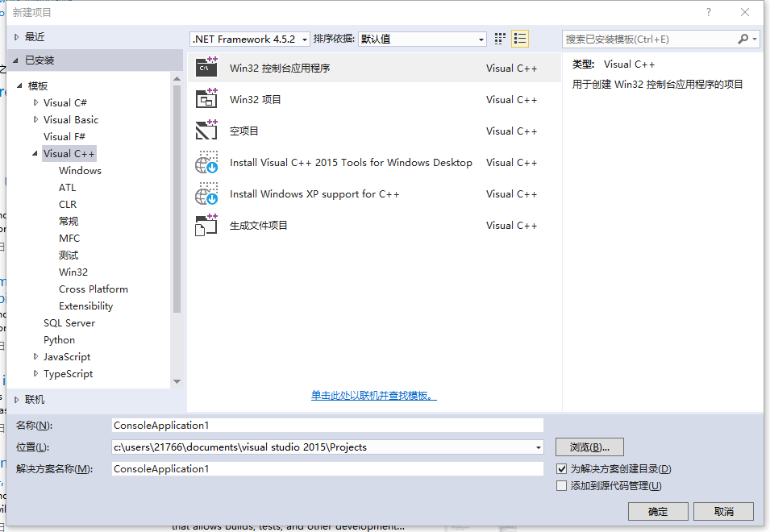Switch to medium icons list view
Screen dimensions: 770x532
[x=519, y=39]
